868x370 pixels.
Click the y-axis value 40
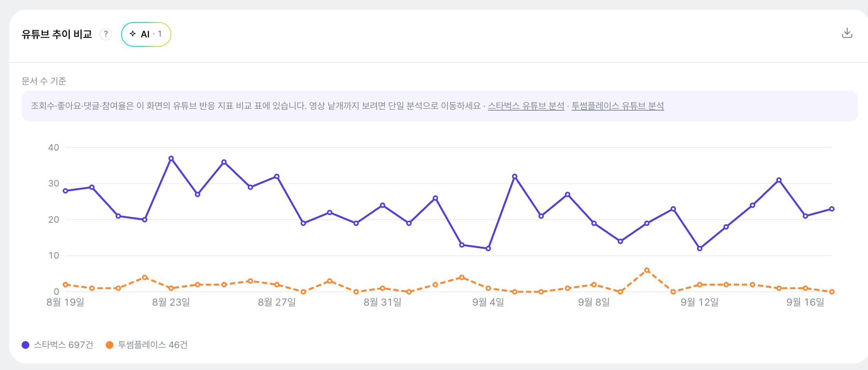54,148
